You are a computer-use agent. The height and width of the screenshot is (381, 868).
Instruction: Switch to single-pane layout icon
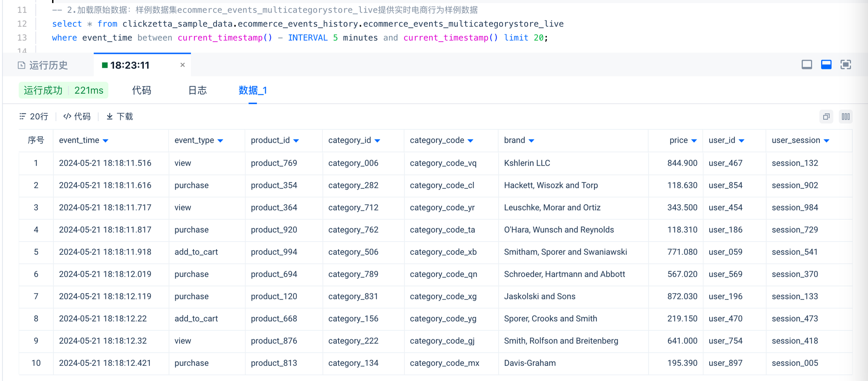[806, 65]
